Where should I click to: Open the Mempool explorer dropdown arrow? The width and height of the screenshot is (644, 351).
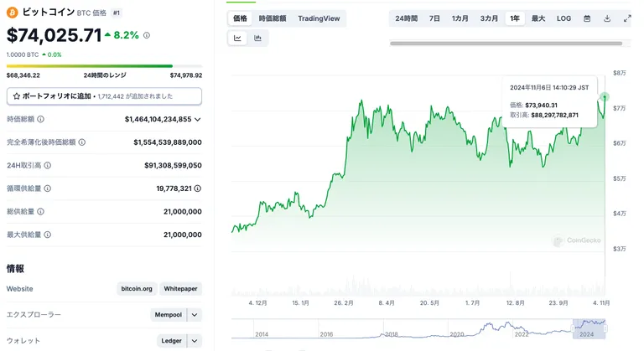tap(195, 315)
